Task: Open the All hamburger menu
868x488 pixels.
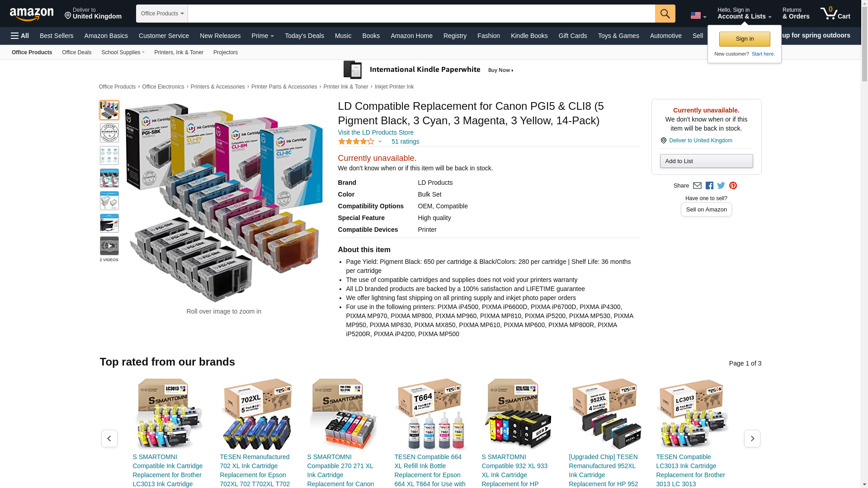Action: pos(20,36)
